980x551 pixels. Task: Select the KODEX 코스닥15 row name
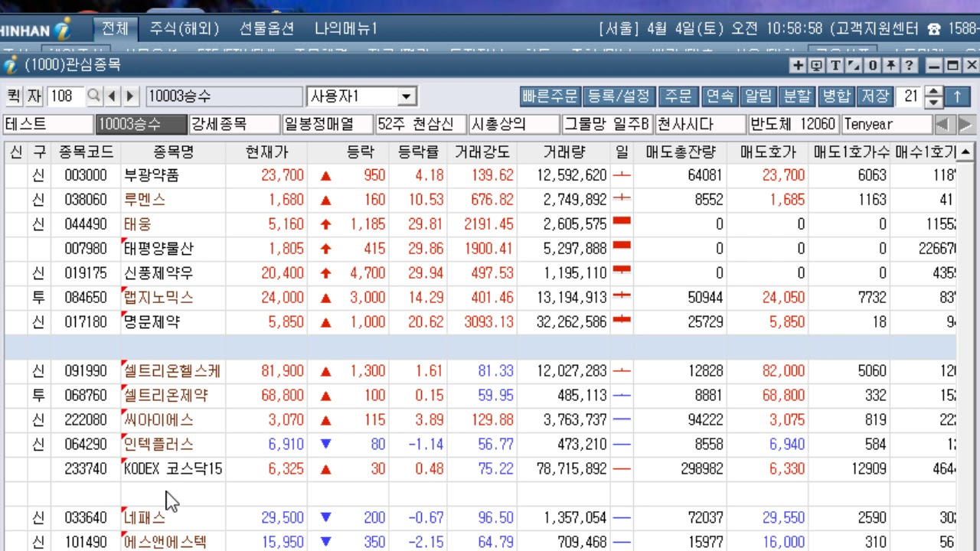coord(173,469)
